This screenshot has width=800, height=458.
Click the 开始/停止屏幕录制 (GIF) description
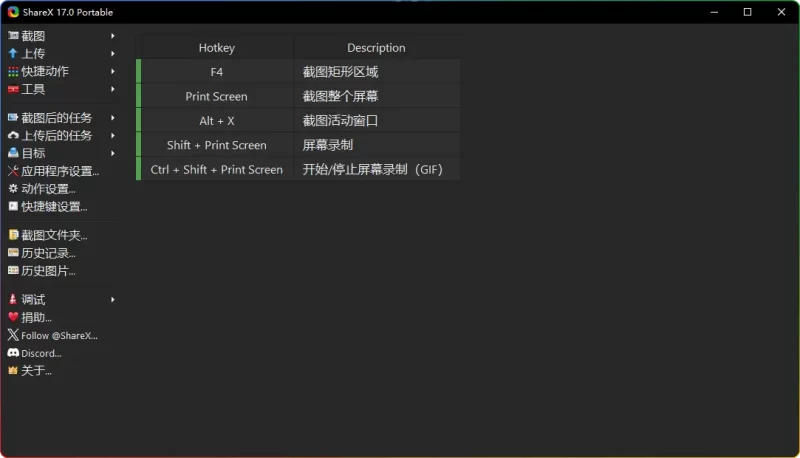click(x=372, y=169)
